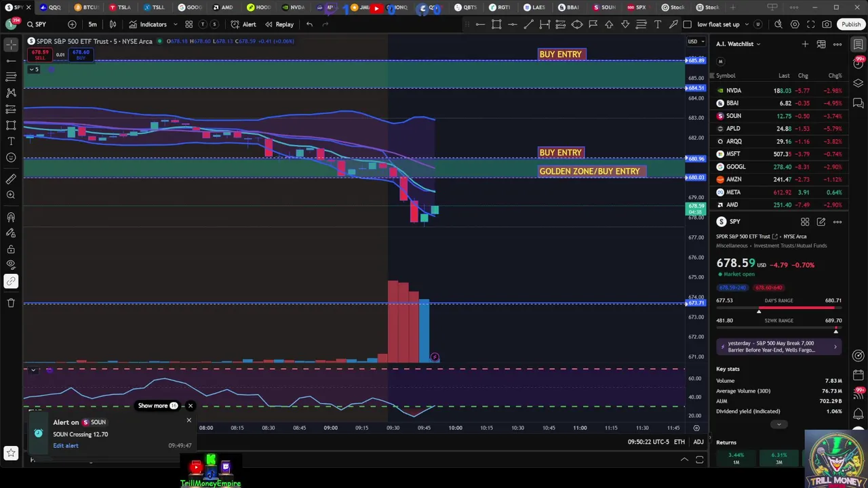Select MSFT in the watchlist

coord(780,154)
